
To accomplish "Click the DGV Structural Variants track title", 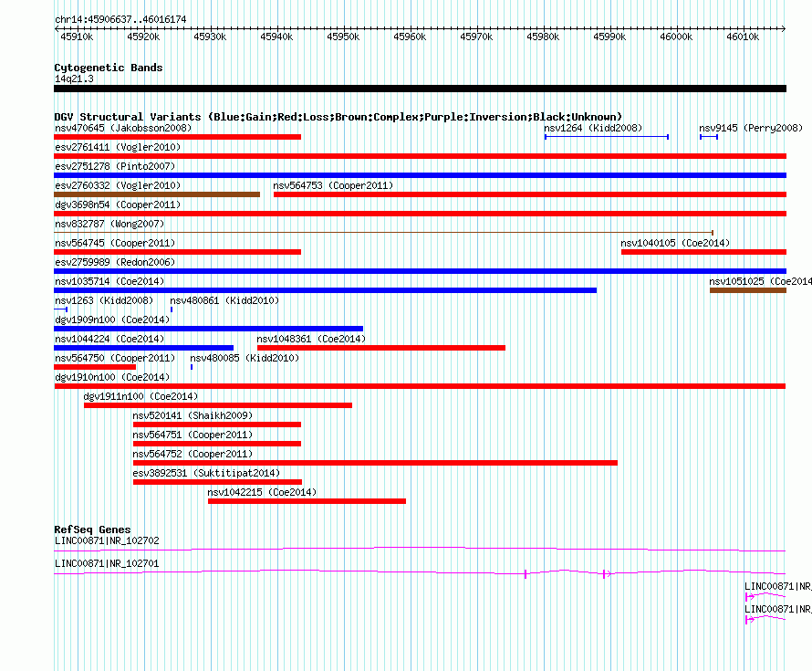I will pos(338,117).
